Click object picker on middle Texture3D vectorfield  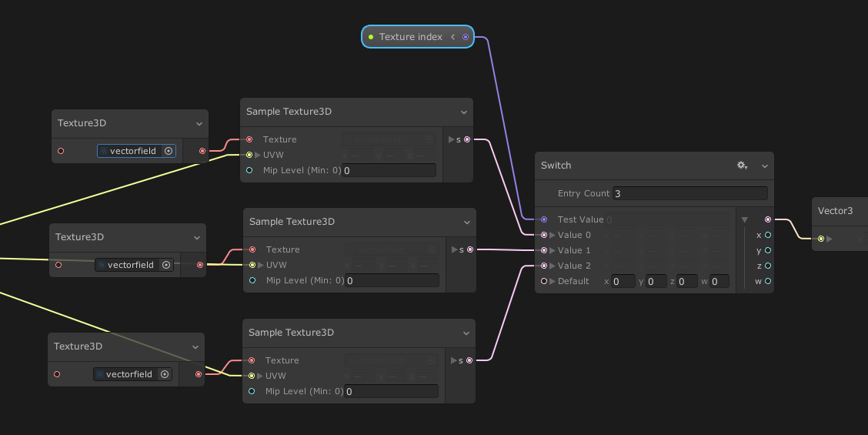click(165, 265)
